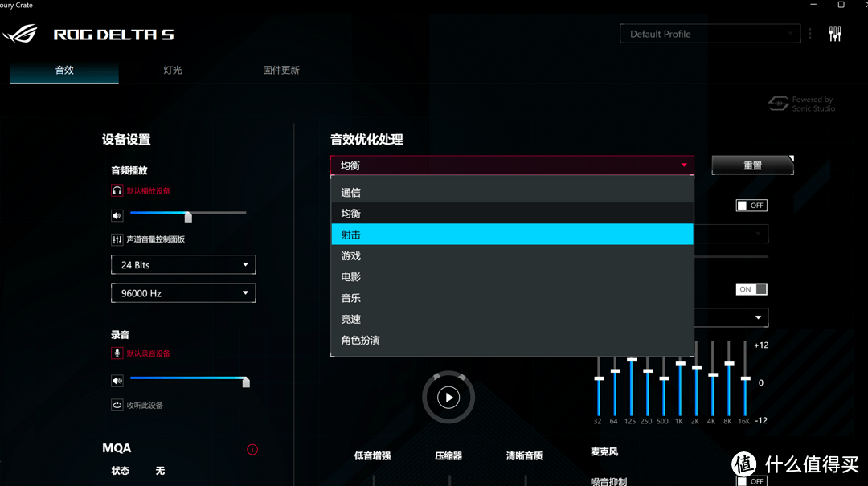The width and height of the screenshot is (868, 486).
Task: Turn on the OFF toggle near the 重置 button
Action: click(x=751, y=205)
